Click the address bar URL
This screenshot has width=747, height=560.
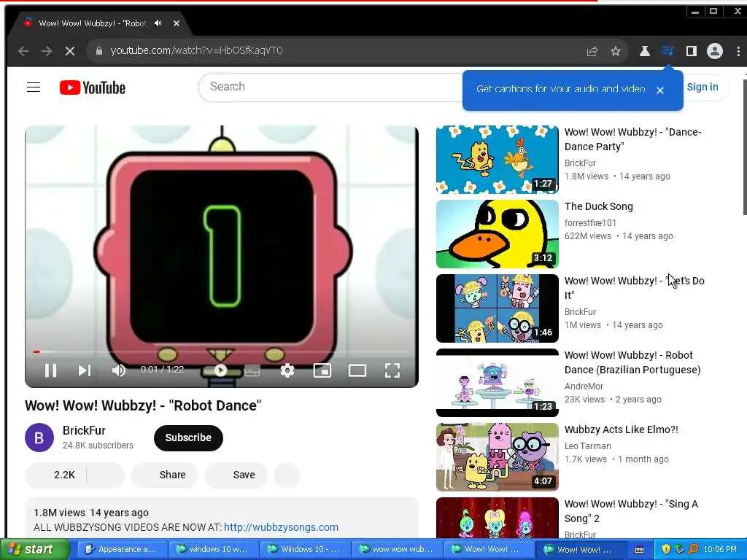click(x=196, y=50)
